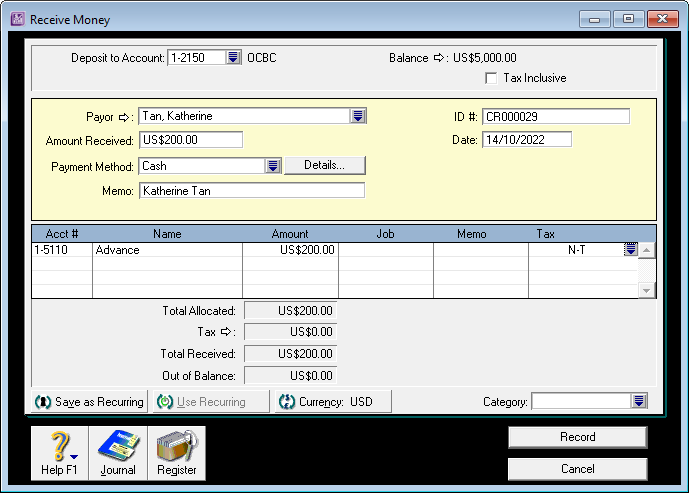
Task: Open the Register icon
Action: point(176,452)
